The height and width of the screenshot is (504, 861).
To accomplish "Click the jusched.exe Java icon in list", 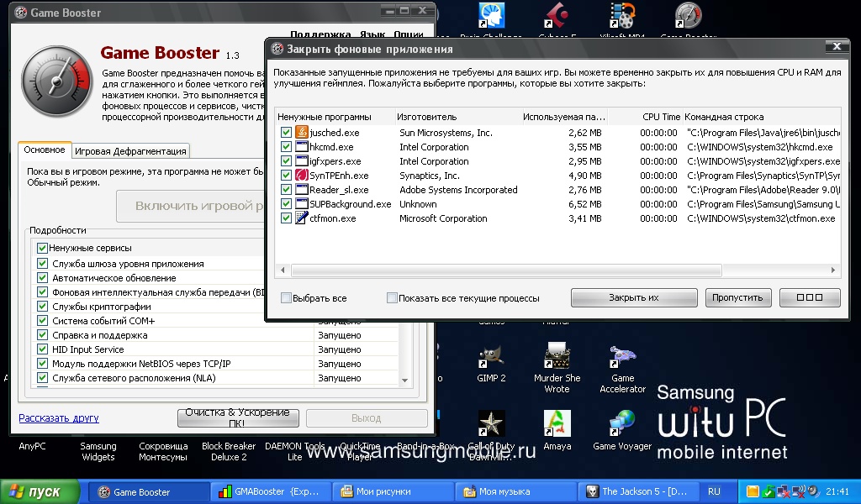I will pyautogui.click(x=302, y=132).
